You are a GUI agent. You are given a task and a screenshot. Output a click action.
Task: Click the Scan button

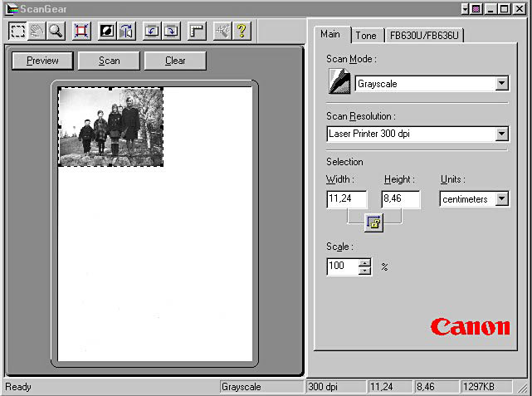click(110, 61)
